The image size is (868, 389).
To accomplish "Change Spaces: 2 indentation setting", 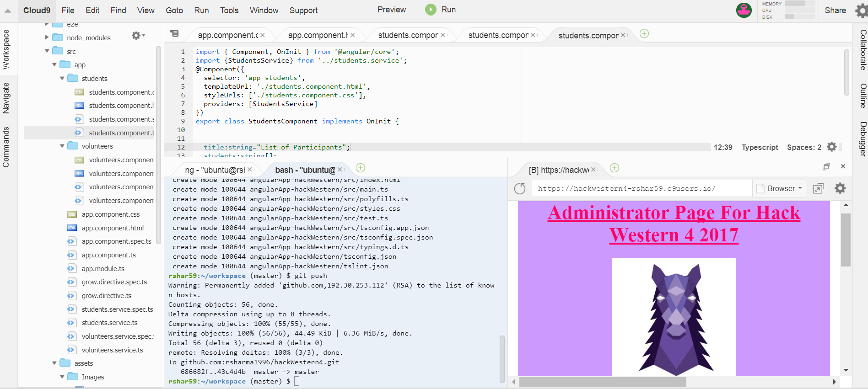I will [x=804, y=147].
